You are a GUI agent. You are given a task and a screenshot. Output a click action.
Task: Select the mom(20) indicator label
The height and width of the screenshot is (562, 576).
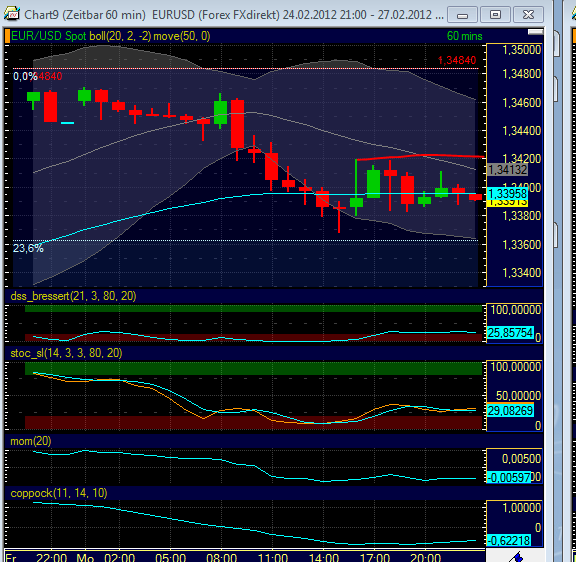tap(30, 441)
